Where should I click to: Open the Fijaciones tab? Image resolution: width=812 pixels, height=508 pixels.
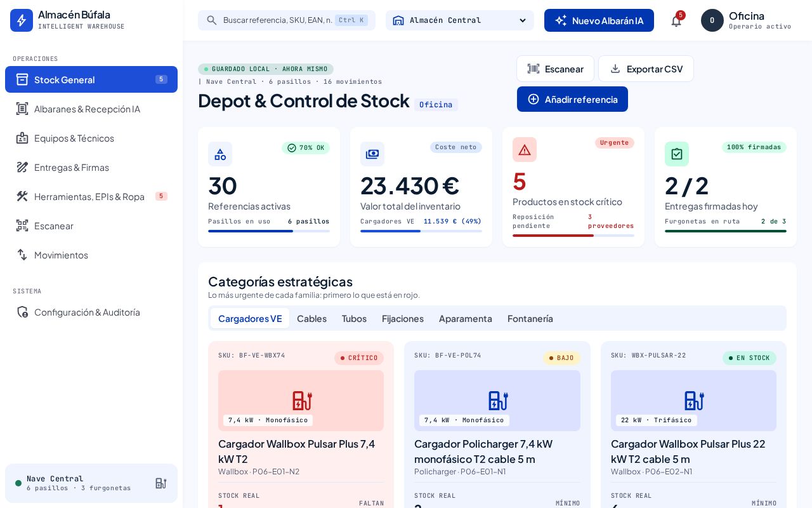(403, 318)
